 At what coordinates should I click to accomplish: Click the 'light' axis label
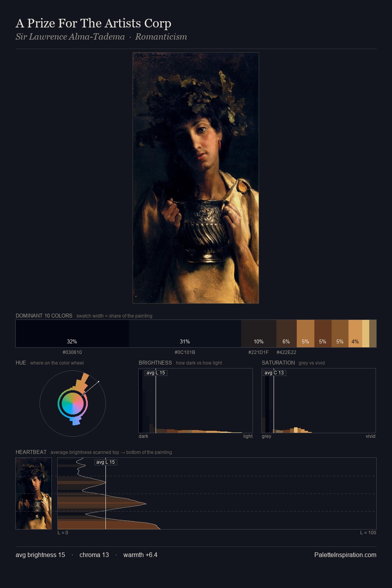pyautogui.click(x=248, y=436)
